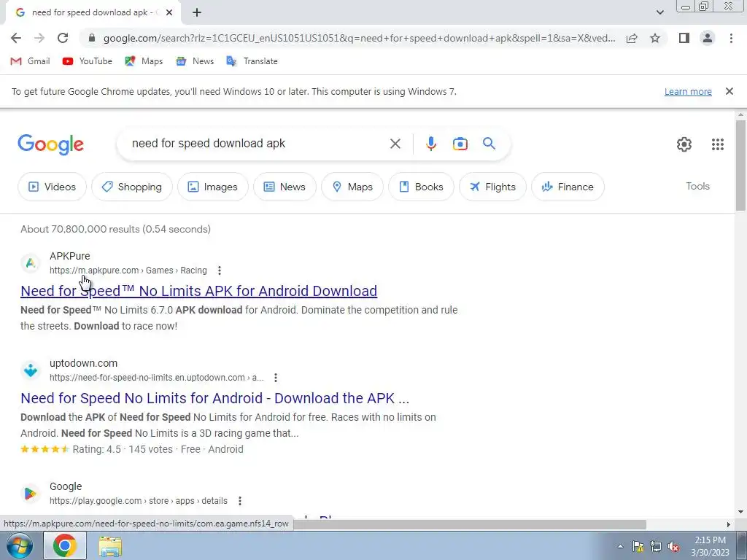
Task: Click Learn more about Chrome updates
Action: (688, 91)
